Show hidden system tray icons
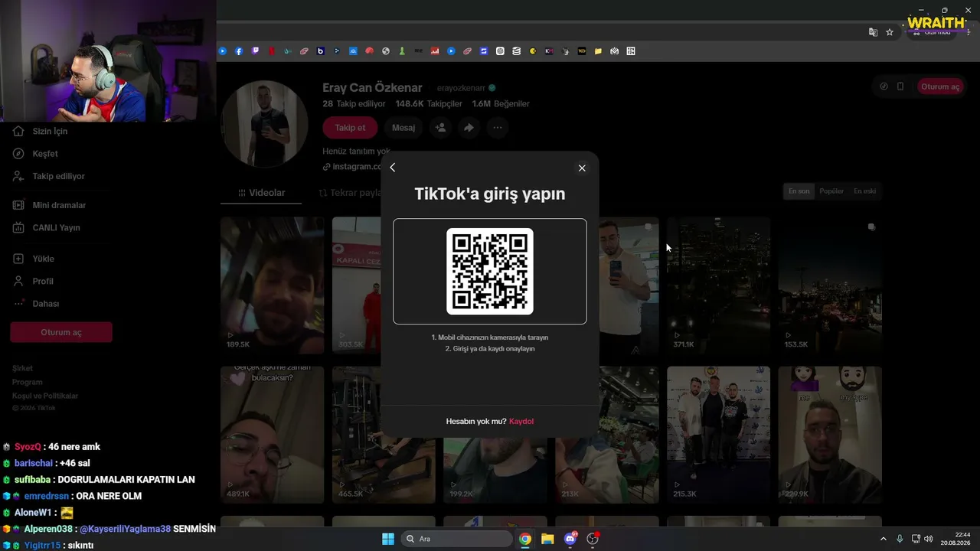The height and width of the screenshot is (551, 980). point(883,539)
